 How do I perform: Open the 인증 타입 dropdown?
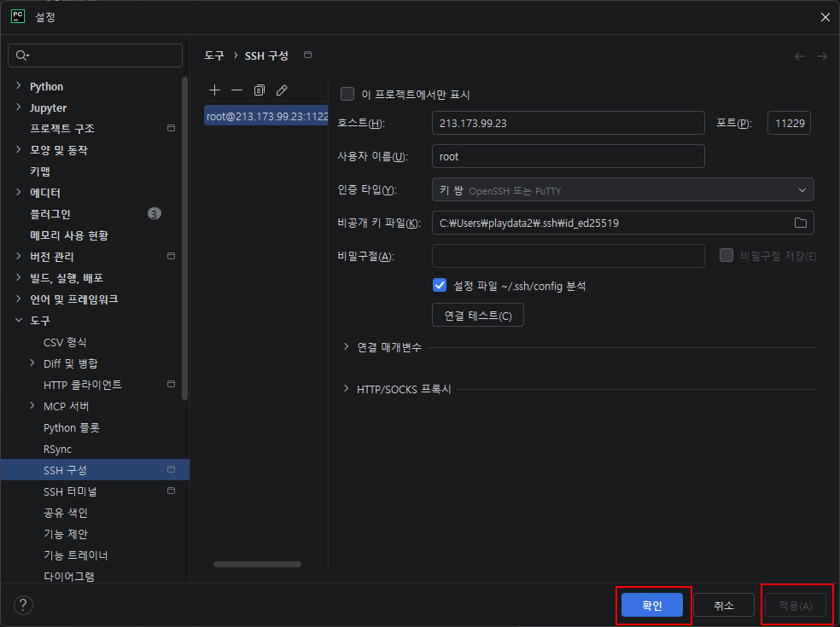coord(622,190)
